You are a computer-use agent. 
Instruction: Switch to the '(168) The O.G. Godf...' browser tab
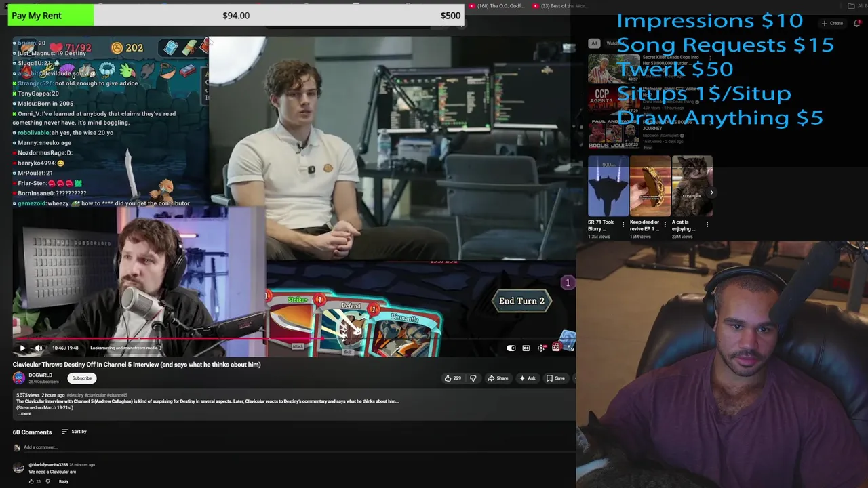[495, 6]
